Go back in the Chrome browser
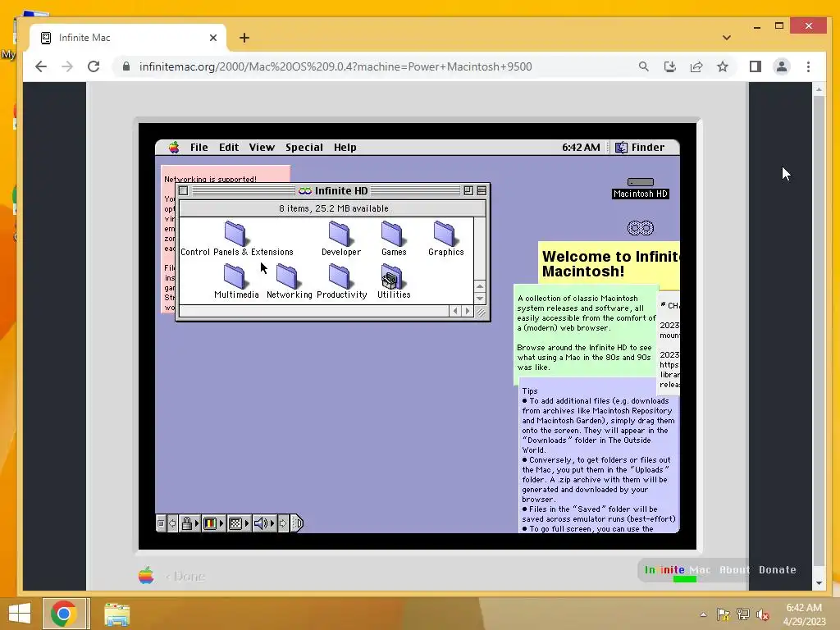Image resolution: width=840 pixels, height=630 pixels. coord(41,66)
